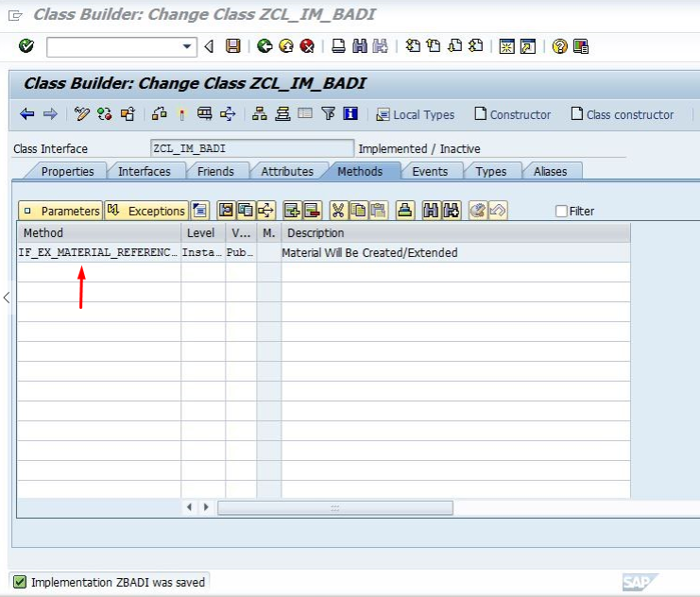Click the Find next icon in methods toolbar
Screen dimensions: 700x597
pyautogui.click(x=451, y=211)
